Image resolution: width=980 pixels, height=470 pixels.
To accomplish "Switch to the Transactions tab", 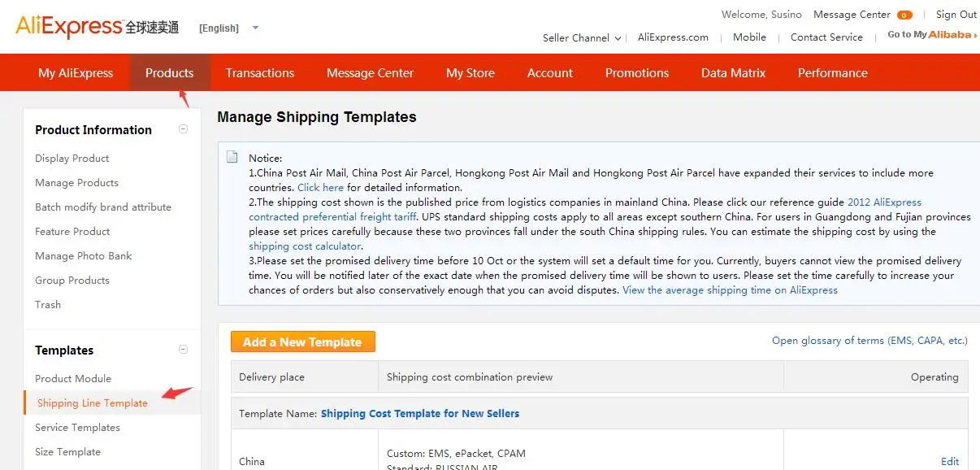I will [x=260, y=73].
